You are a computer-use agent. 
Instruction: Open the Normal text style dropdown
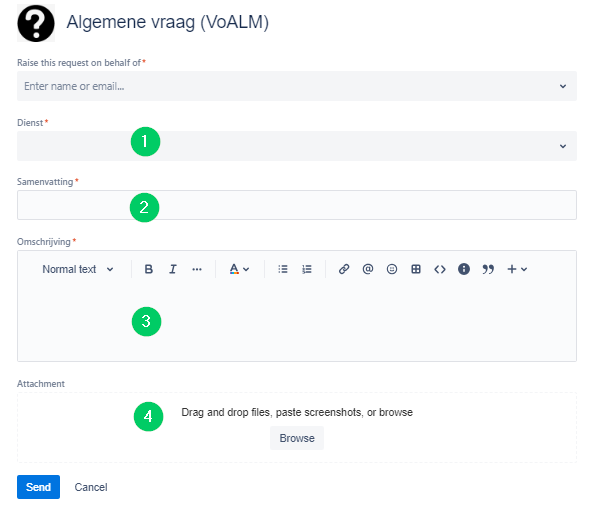78,269
